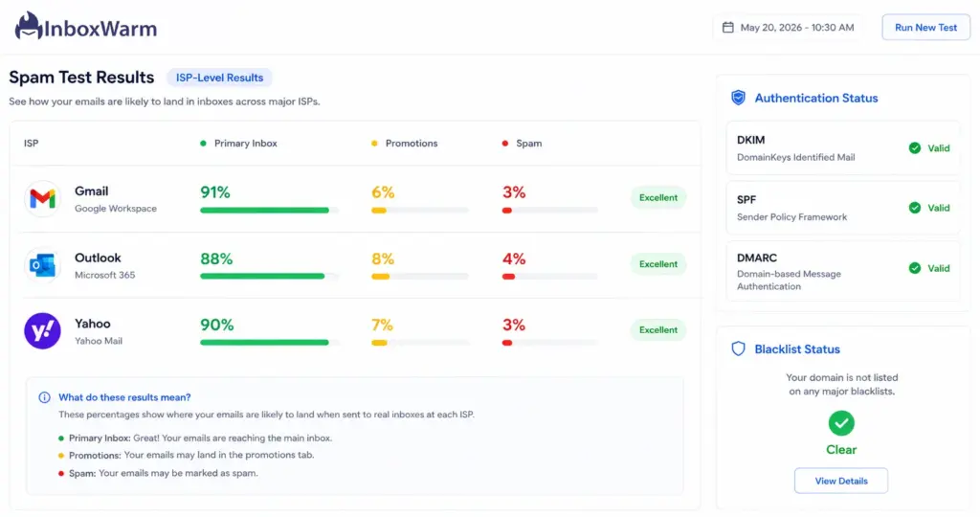Click the green check icon beside DKIM Valid

[914, 148]
